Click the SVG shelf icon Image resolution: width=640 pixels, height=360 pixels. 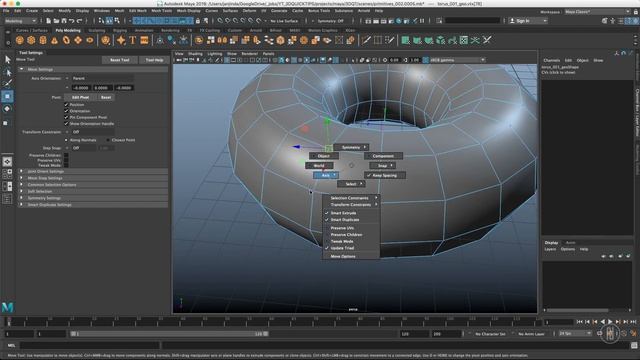[x=144, y=40]
